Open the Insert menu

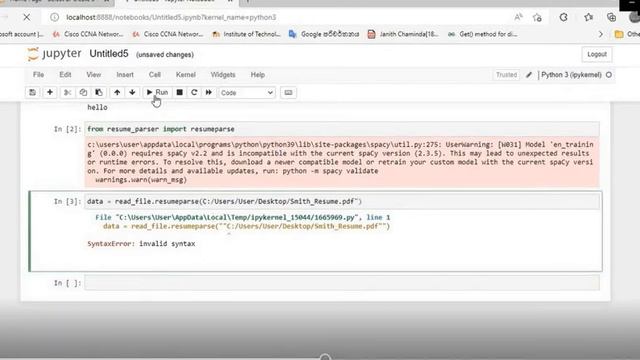(x=125, y=75)
